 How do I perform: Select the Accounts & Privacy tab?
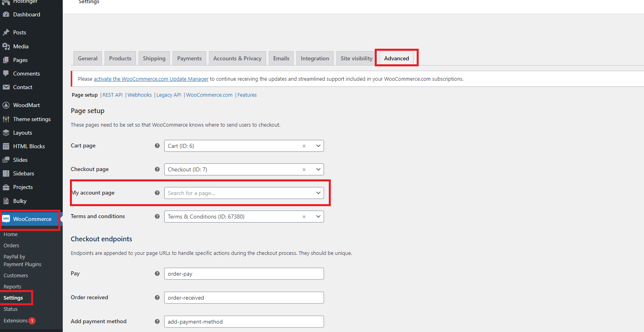[237, 58]
